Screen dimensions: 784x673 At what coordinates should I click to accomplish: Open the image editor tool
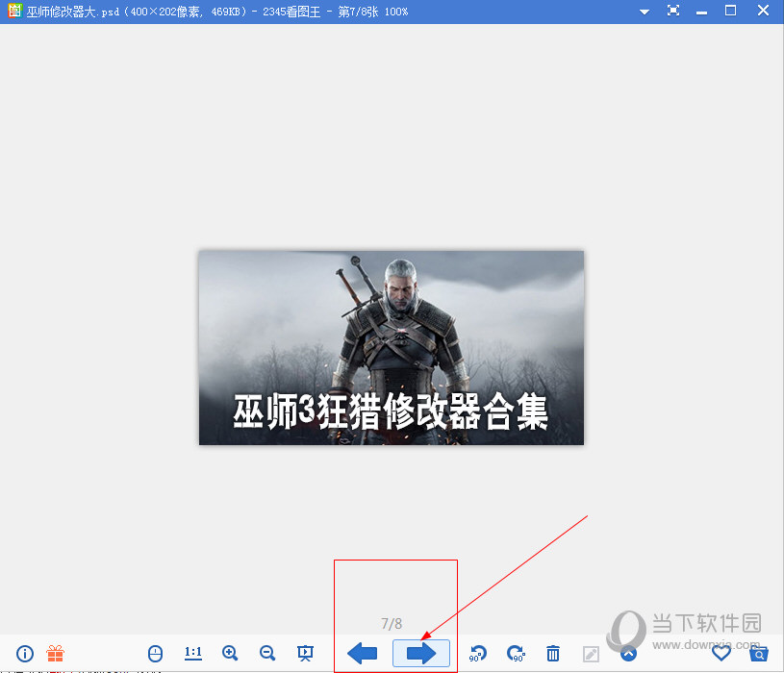[591, 654]
